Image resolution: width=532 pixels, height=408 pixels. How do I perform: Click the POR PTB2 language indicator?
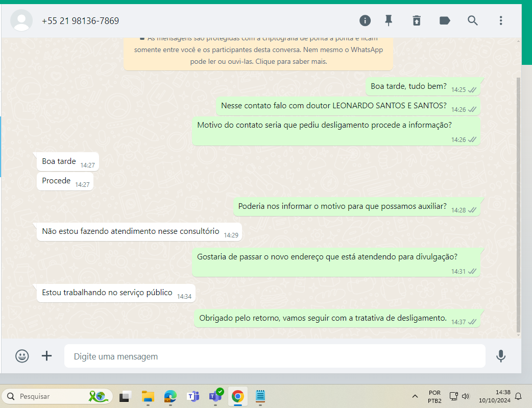point(434,396)
